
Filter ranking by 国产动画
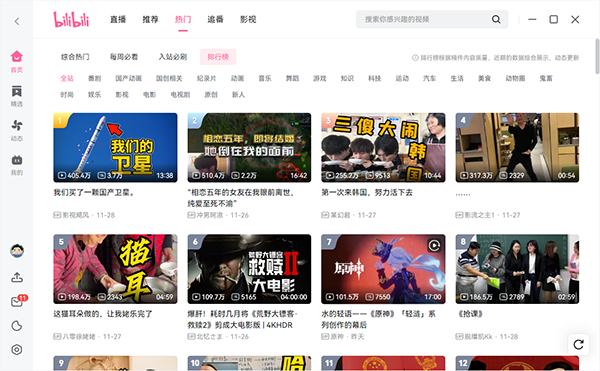coord(129,78)
